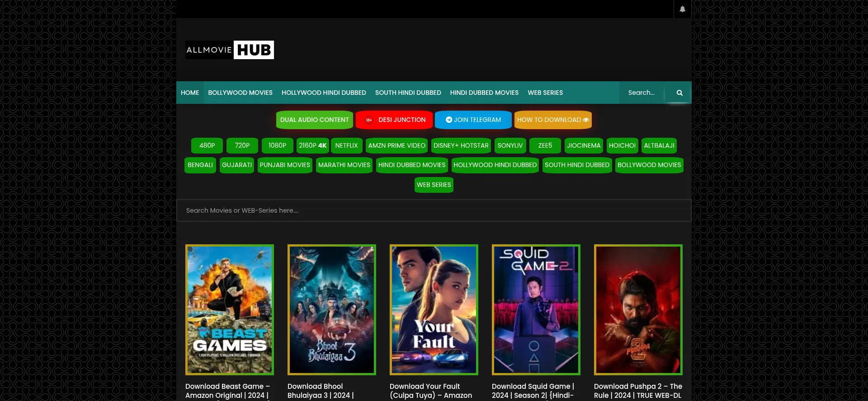Click the search magnifier icon
The height and width of the screenshot is (401, 868).
tap(679, 93)
